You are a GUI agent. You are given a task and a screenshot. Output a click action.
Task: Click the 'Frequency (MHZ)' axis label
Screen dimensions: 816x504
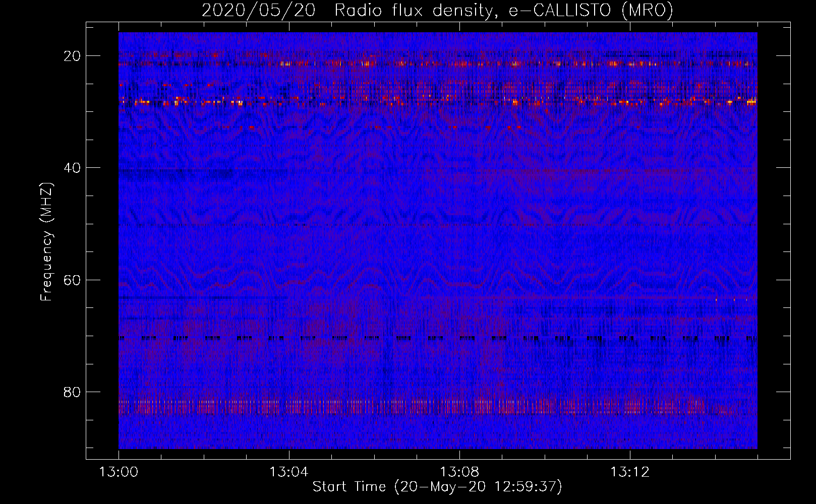pyautogui.click(x=46, y=242)
